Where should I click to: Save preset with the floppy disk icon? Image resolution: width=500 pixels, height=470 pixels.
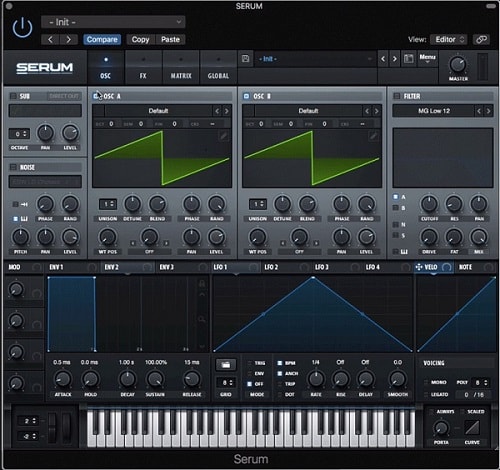245,59
